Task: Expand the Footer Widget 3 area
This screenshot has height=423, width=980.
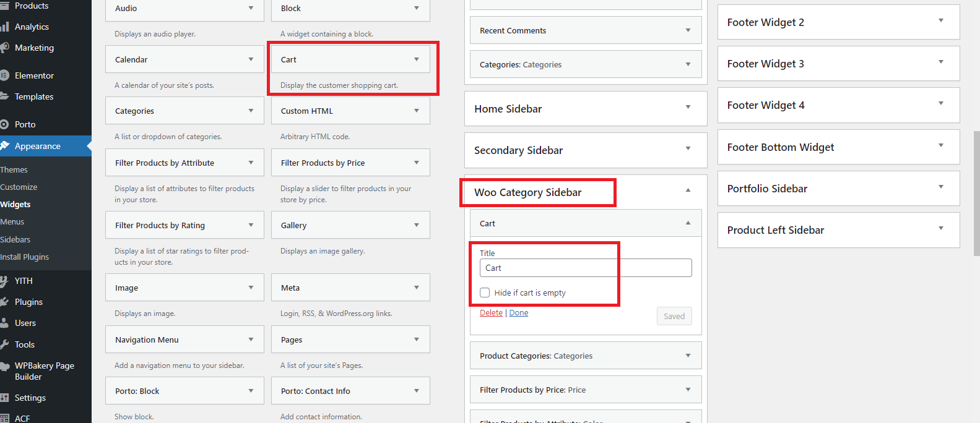Action: pyautogui.click(x=940, y=62)
